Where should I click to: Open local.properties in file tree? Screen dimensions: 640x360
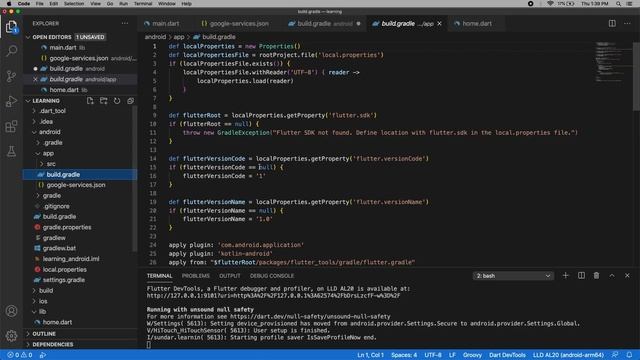(x=64, y=269)
